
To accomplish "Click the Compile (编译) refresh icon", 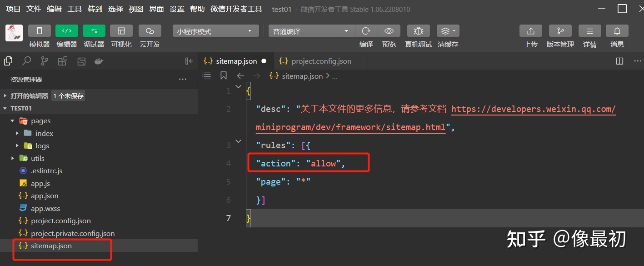I will [x=366, y=31].
